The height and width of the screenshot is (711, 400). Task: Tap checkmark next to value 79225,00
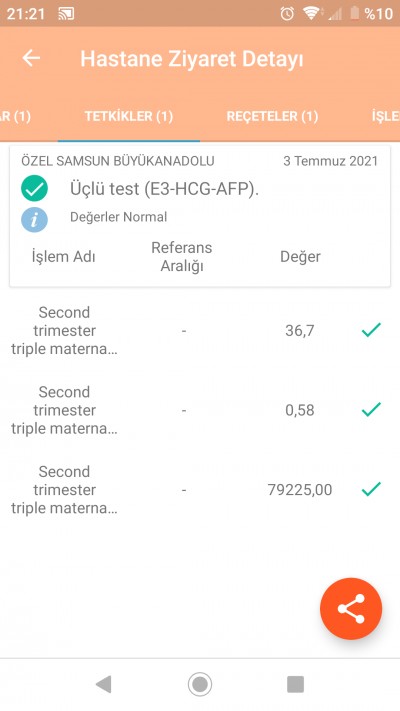371,490
